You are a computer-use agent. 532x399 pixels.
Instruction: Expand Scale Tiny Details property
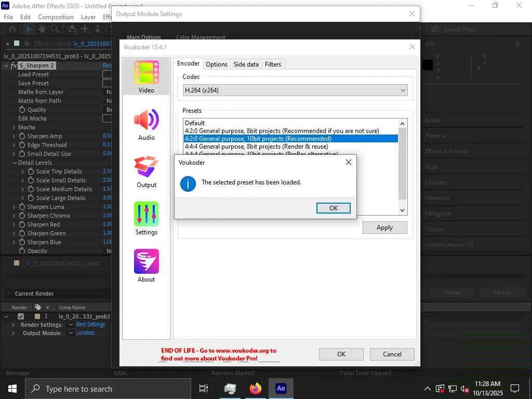click(x=23, y=171)
